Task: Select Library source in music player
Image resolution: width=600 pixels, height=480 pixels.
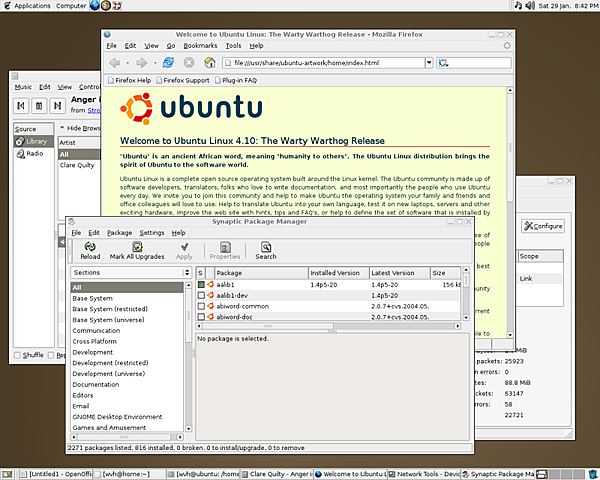Action: [34, 141]
